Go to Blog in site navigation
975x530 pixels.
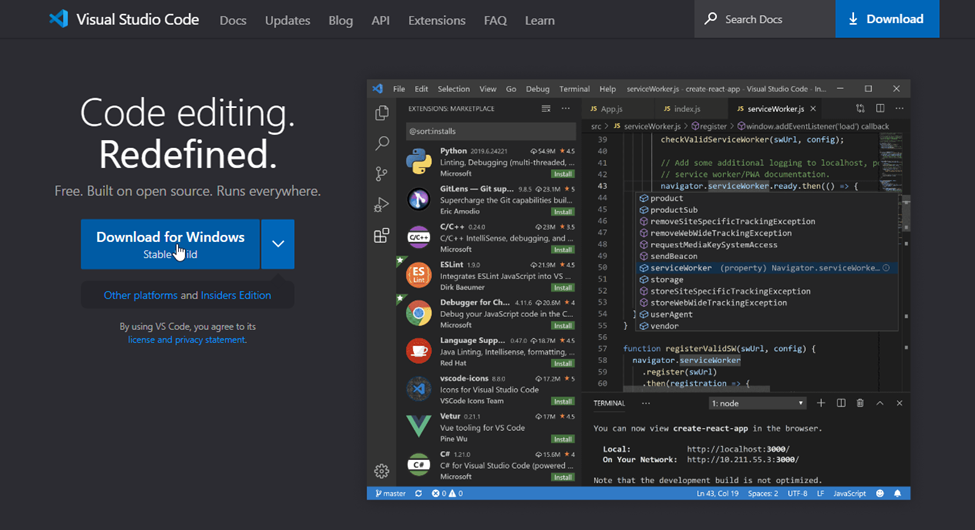coord(340,21)
